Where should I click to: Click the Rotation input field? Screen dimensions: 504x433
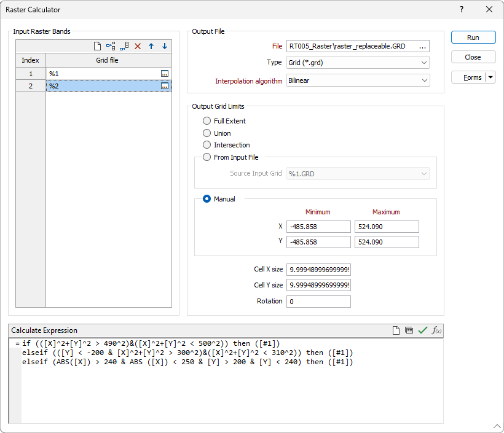[318, 302]
